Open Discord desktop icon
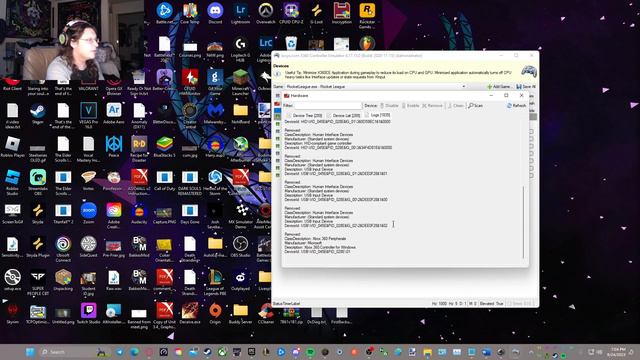Screen dimensions: 640x360 [x=215, y=13]
